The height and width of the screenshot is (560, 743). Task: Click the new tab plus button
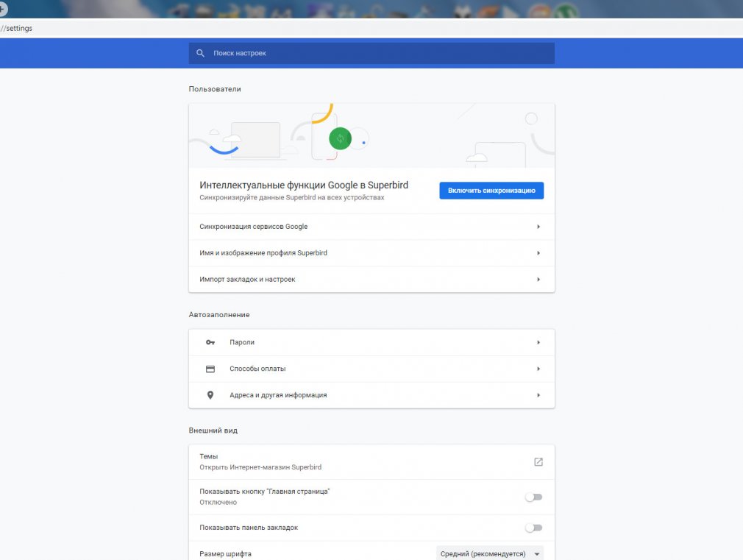(x=2, y=8)
